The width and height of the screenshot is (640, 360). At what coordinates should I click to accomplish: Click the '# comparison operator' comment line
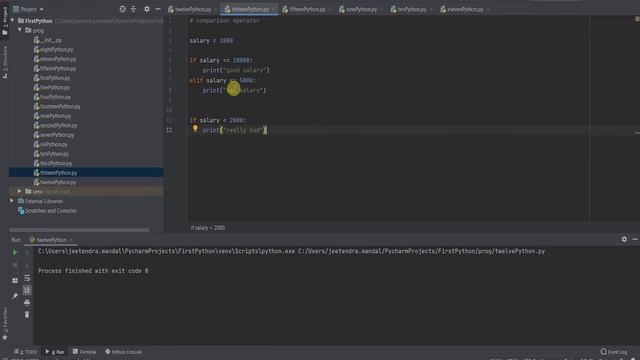click(224, 20)
